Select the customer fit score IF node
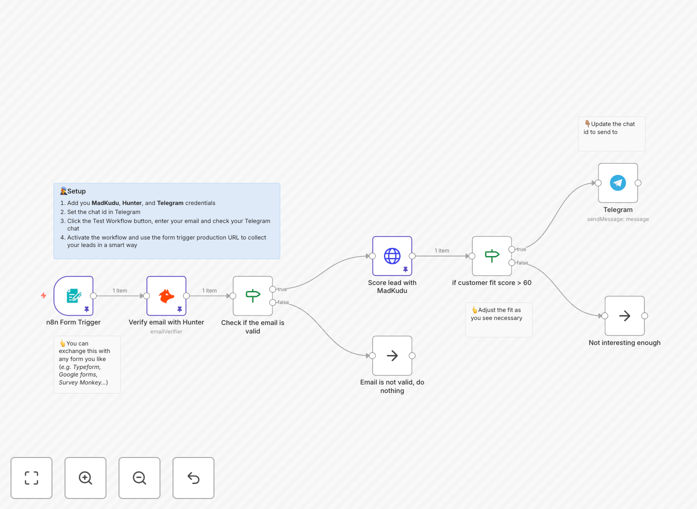Viewport: 697px width, 509px height. point(492,256)
